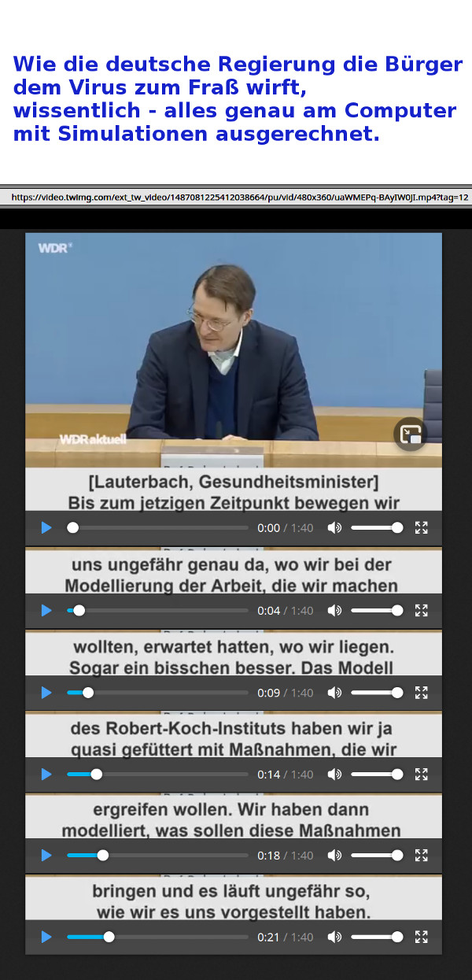Screen dimensions: 472x980
Task: Click fullscreen icon on the 0:04 bar
Action: click(x=421, y=610)
